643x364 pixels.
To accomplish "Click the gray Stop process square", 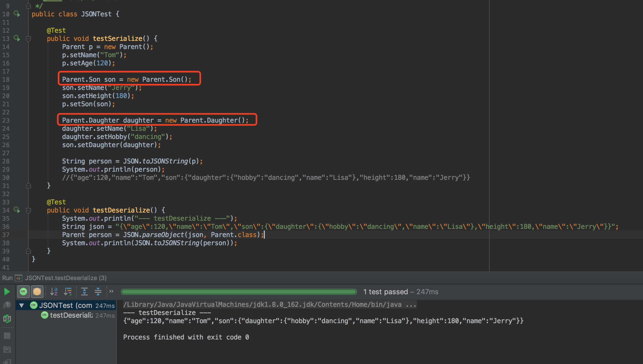I will 7,336.
